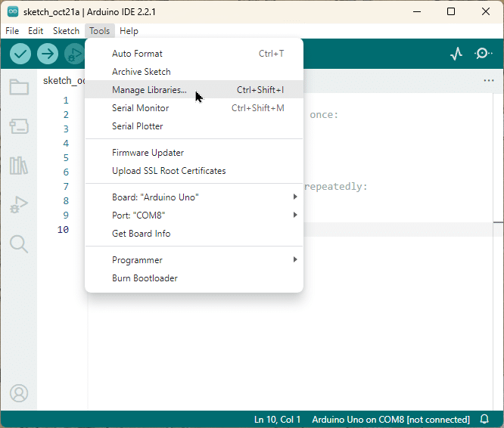Click the Ln 10, Col 1 status
The width and height of the screenshot is (504, 428).
click(x=278, y=420)
